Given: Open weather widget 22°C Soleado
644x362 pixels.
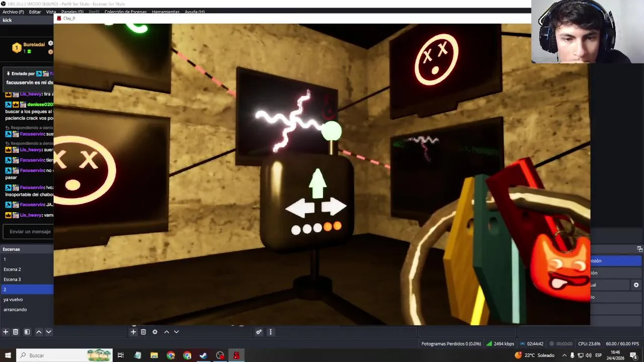Looking at the screenshot, I should click(x=534, y=355).
